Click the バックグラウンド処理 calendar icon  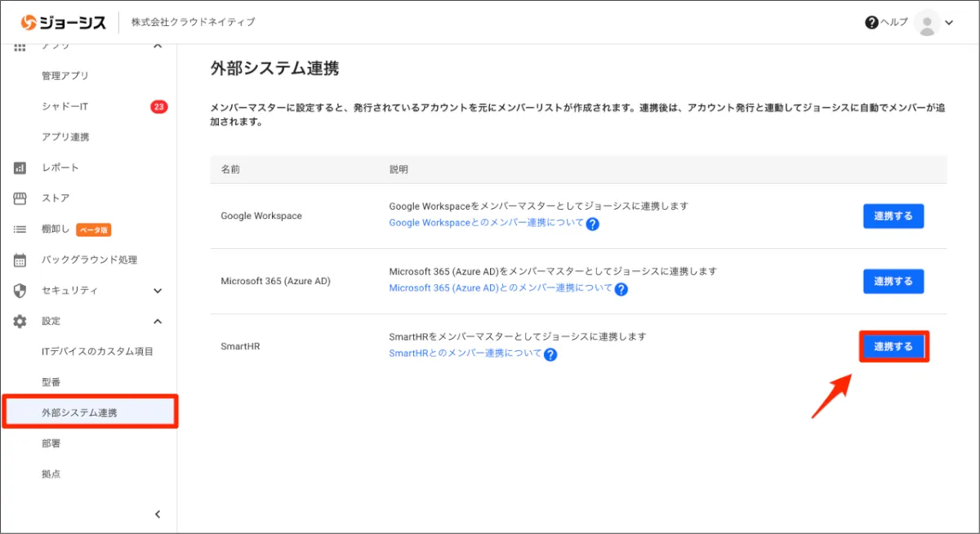pos(20,260)
